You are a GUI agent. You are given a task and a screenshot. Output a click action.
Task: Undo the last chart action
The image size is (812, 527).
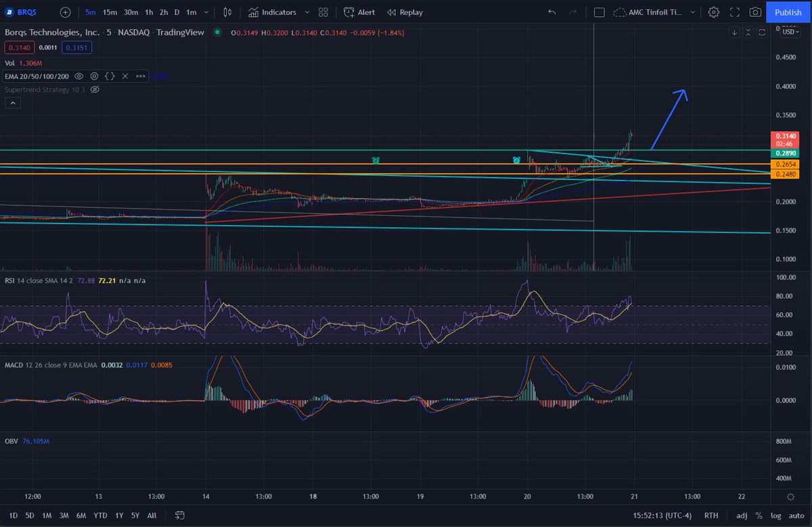pyautogui.click(x=552, y=12)
